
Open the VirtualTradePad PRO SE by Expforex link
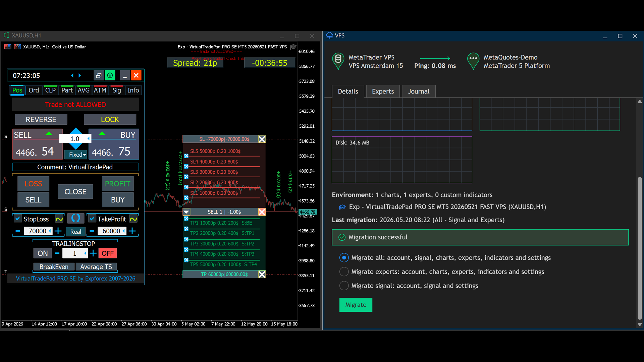(x=75, y=279)
